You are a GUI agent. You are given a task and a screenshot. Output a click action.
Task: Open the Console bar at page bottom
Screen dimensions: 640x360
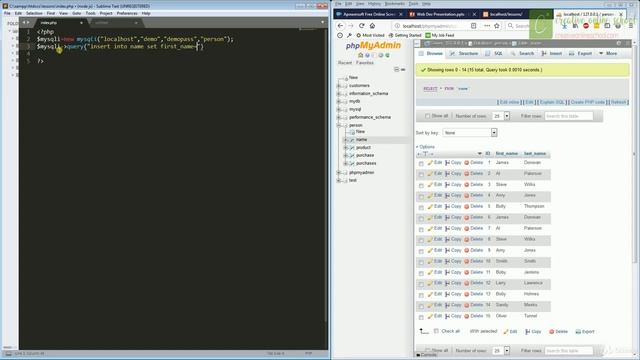[427, 355]
